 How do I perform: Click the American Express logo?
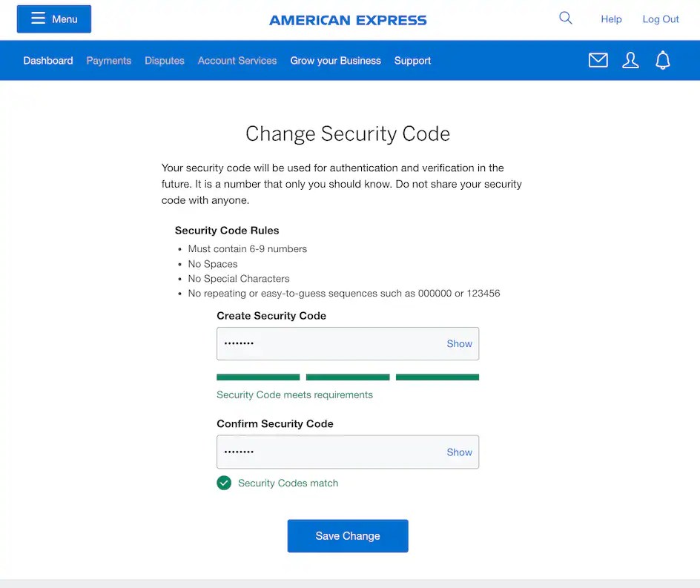tap(348, 20)
